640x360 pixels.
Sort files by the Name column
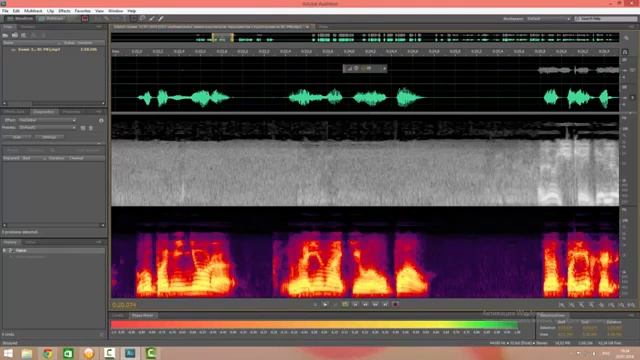point(8,42)
